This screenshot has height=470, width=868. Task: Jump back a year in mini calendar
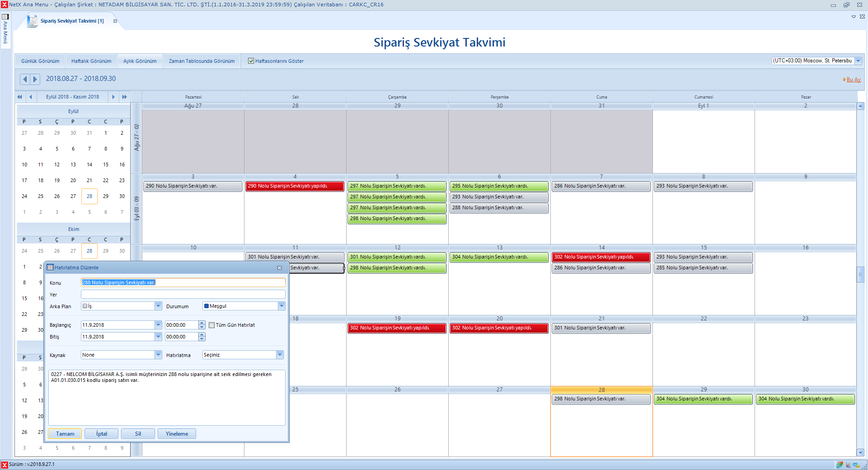tap(19, 97)
